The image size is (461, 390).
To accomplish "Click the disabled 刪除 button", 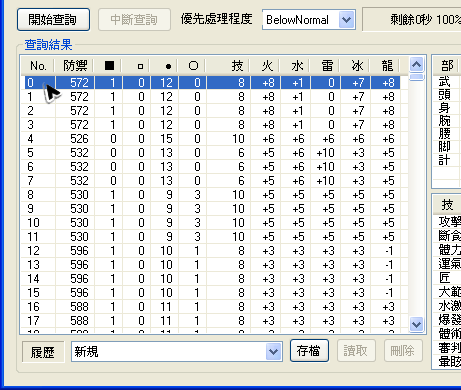I will (x=403, y=351).
